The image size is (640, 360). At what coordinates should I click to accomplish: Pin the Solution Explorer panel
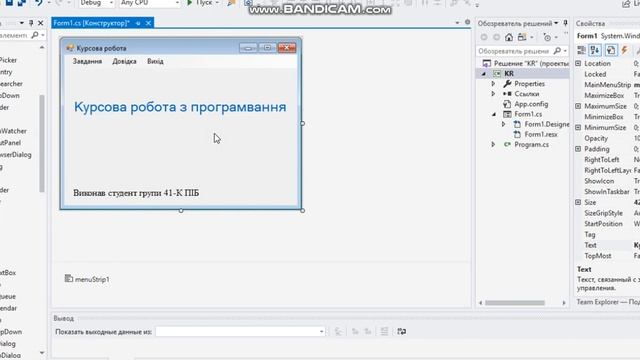[565, 23]
